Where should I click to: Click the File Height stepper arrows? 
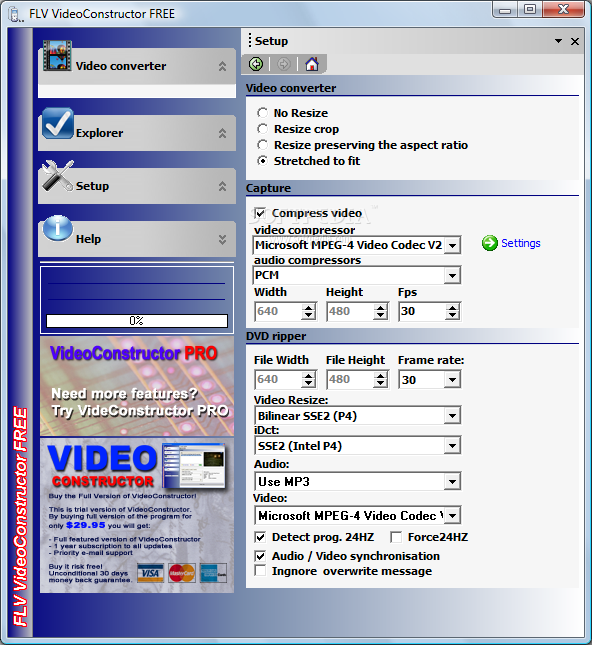(381, 379)
